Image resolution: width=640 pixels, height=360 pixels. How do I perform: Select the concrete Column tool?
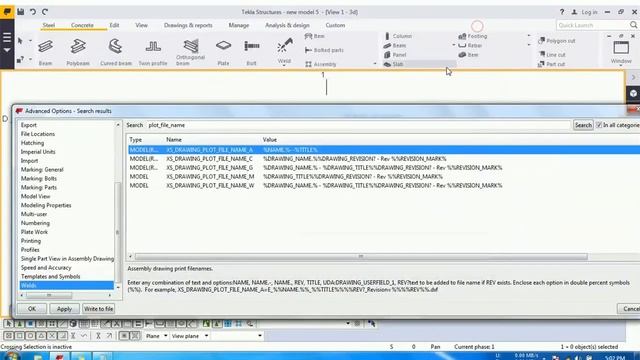pos(398,36)
